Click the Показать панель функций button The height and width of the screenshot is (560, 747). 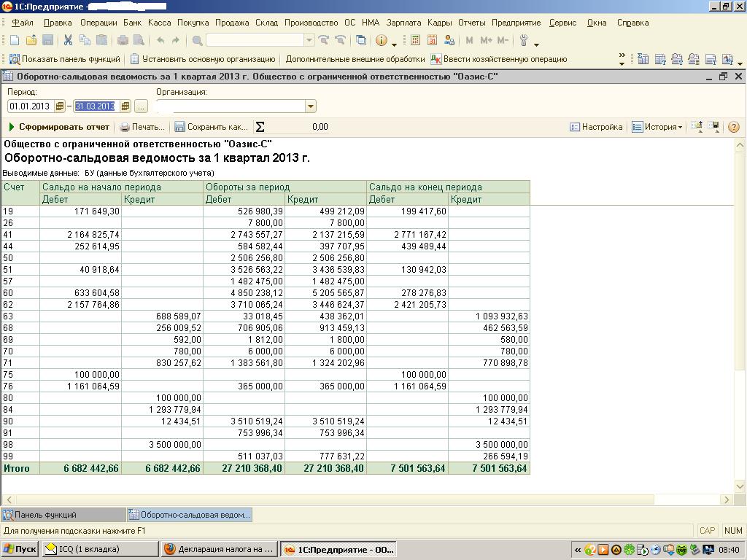(x=64, y=59)
